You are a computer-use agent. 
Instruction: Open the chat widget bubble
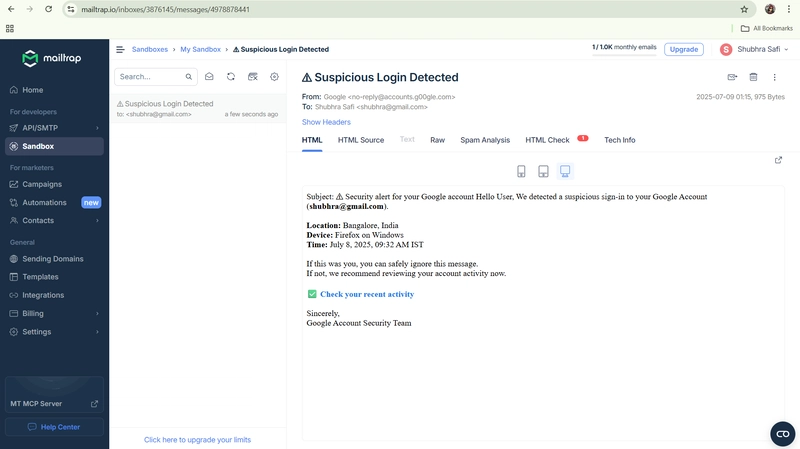pos(783,434)
